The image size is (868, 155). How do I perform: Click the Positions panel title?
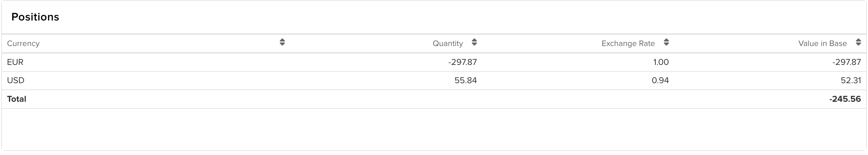coord(35,17)
